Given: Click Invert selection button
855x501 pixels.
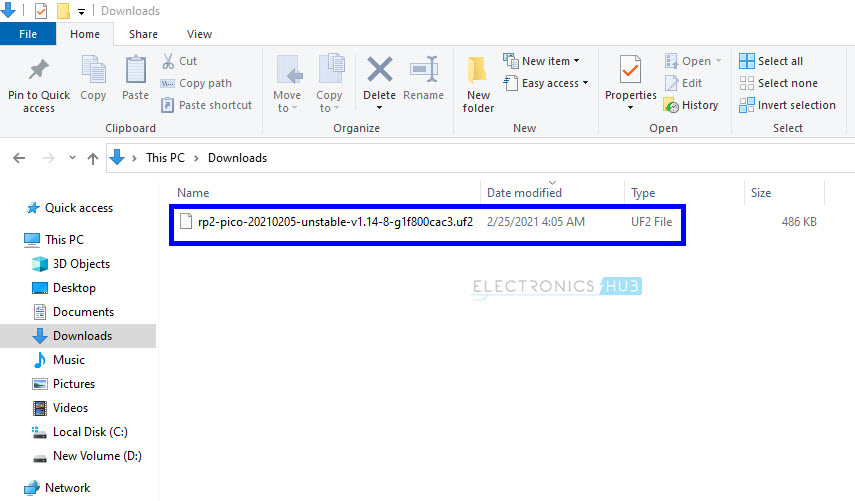Looking at the screenshot, I should 787,105.
